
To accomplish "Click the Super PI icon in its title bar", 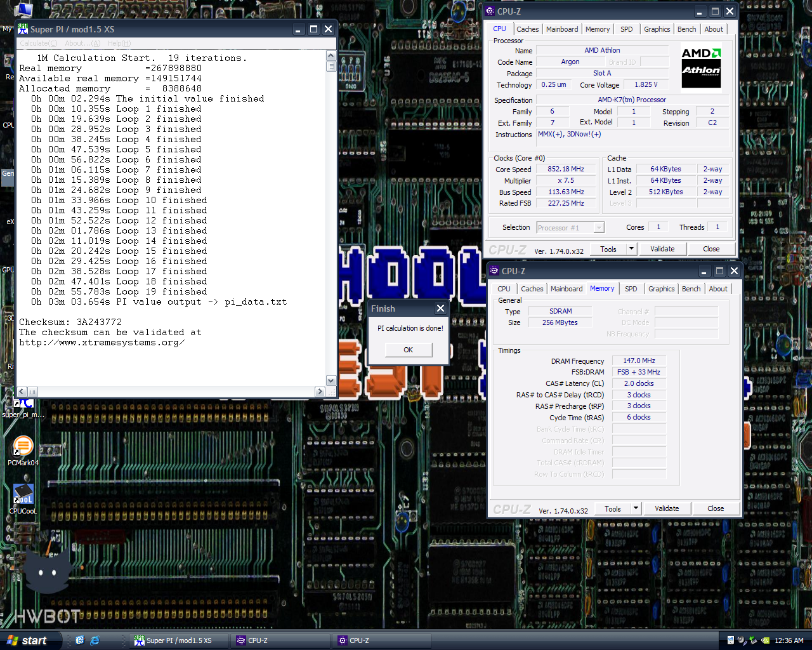I will [x=23, y=29].
